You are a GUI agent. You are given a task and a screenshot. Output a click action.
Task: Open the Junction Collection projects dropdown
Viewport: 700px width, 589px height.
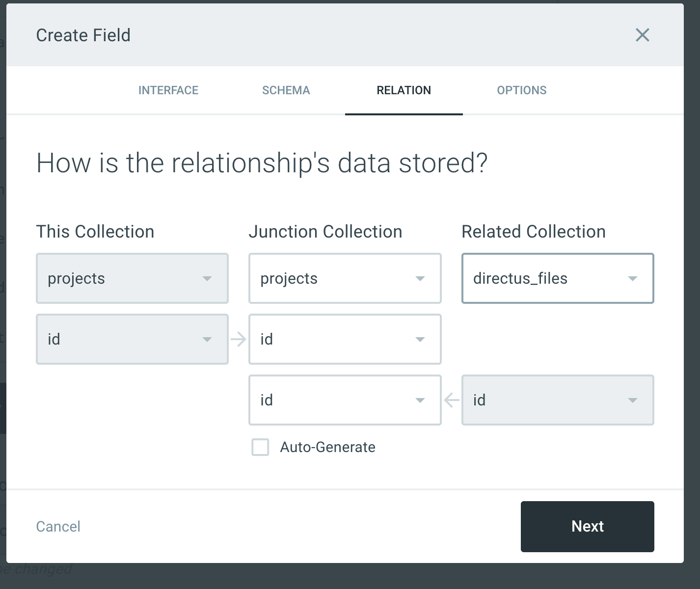tap(345, 278)
